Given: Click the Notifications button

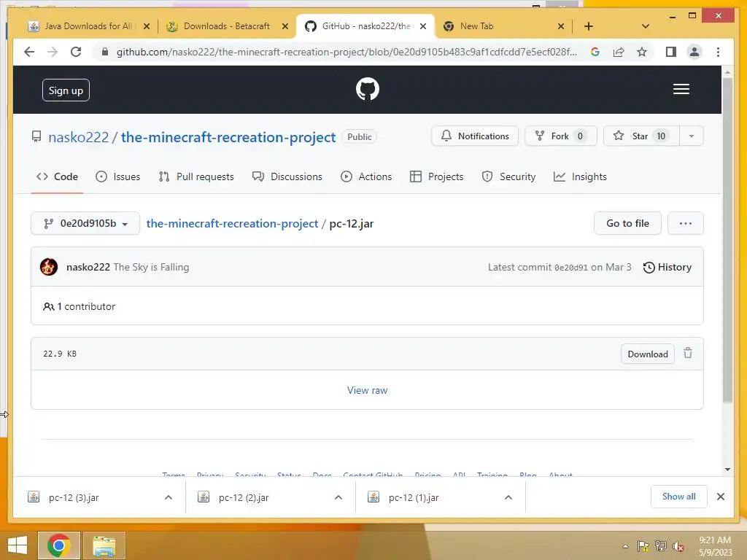Looking at the screenshot, I should click(x=475, y=136).
